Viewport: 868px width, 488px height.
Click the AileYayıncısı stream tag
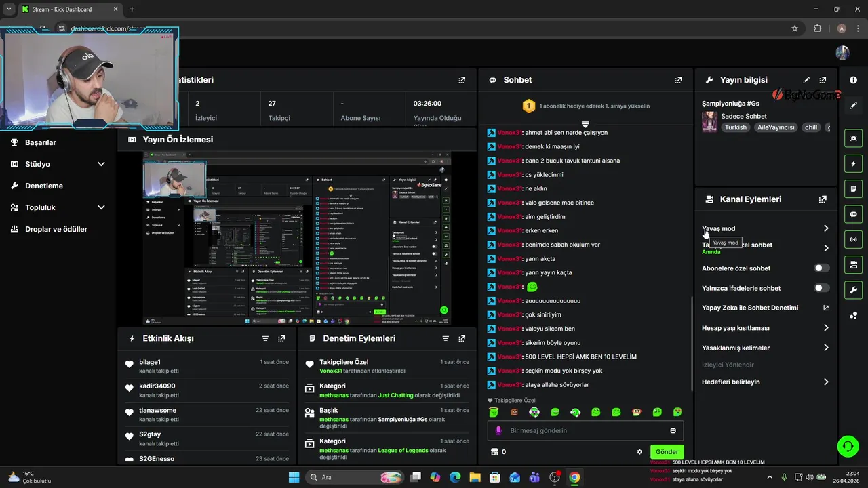(x=776, y=127)
